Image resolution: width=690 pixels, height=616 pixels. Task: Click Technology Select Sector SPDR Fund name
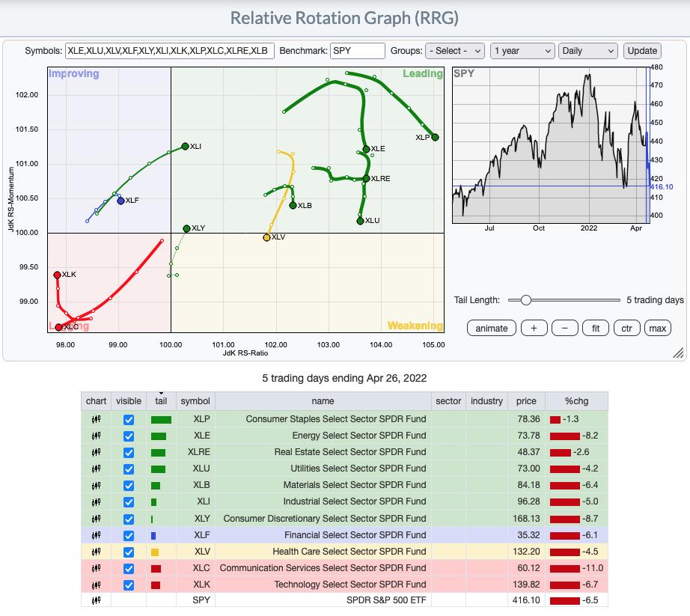(x=350, y=585)
